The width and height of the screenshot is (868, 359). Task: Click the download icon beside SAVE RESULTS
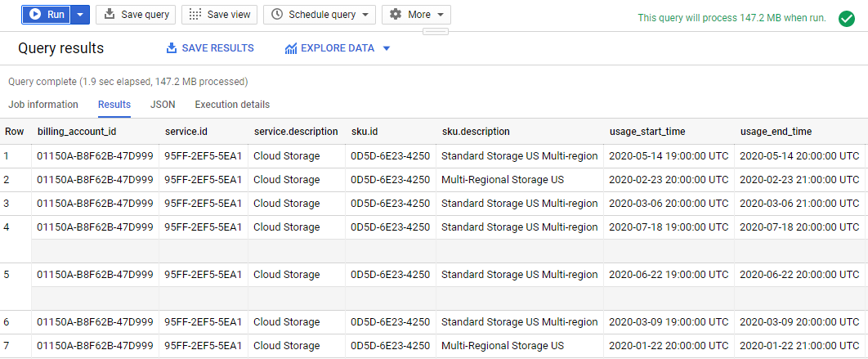click(x=171, y=48)
